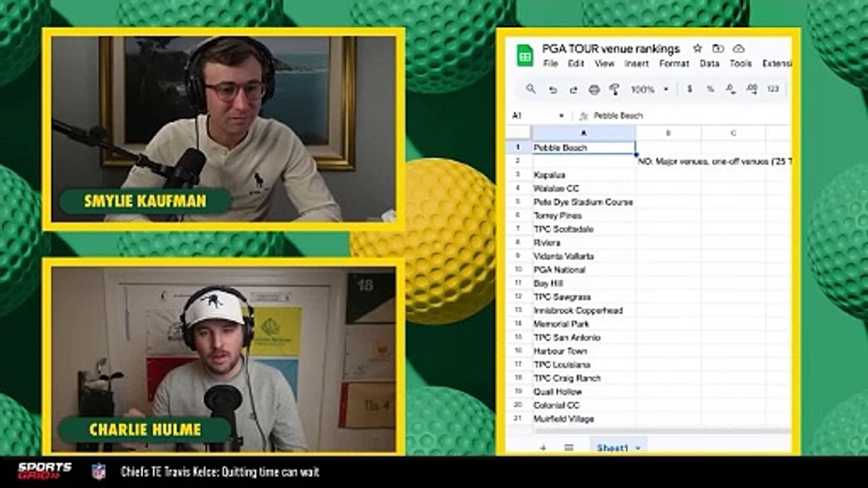Select the TPC San Antonio cell
The width and height of the screenshot is (868, 488).
point(584,338)
